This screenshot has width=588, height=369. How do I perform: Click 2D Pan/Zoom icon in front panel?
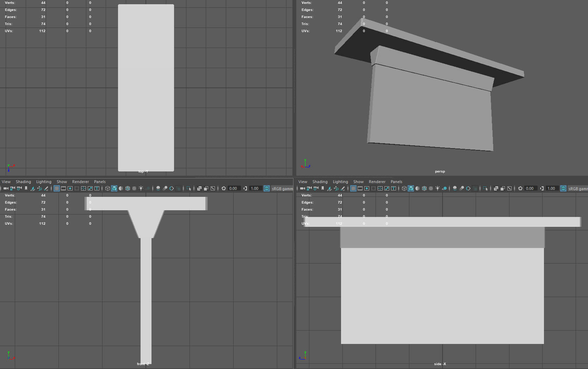39,188
